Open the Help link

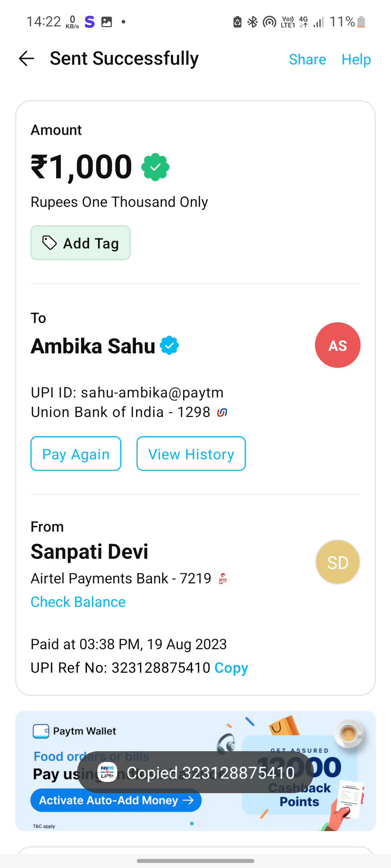click(x=356, y=59)
